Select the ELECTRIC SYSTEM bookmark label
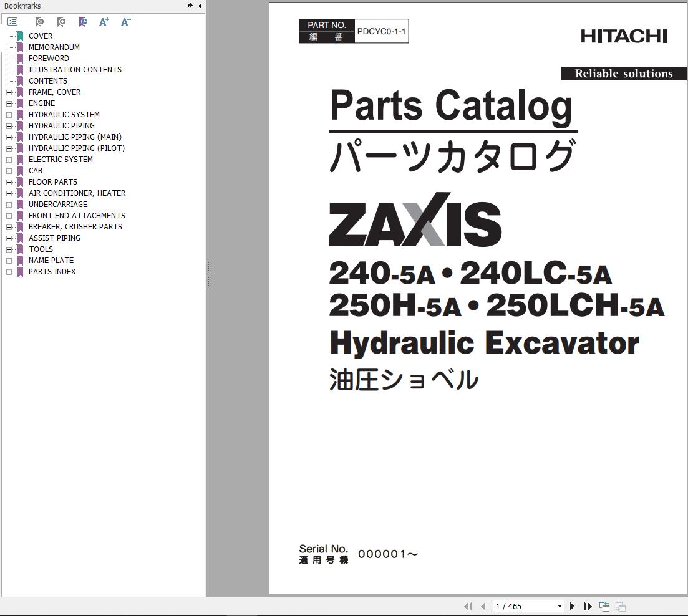The width and height of the screenshot is (688, 616). (61, 159)
